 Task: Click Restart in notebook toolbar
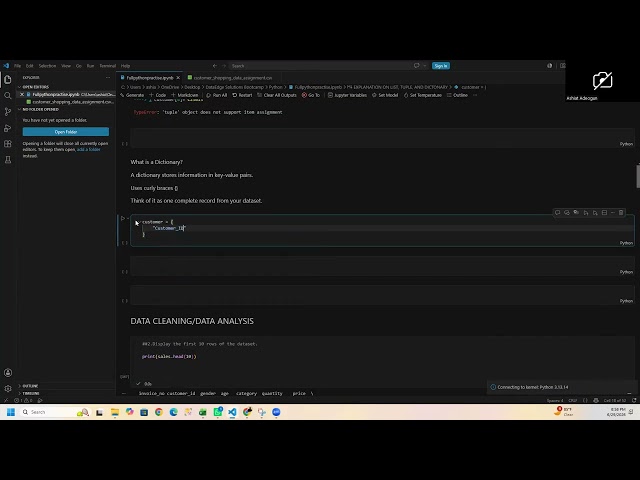point(242,95)
